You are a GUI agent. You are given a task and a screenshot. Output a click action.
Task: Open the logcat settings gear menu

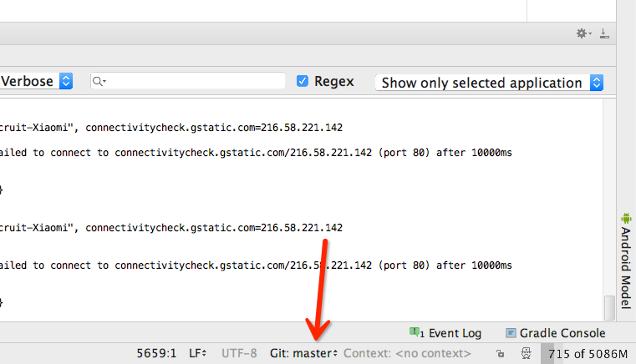click(583, 33)
